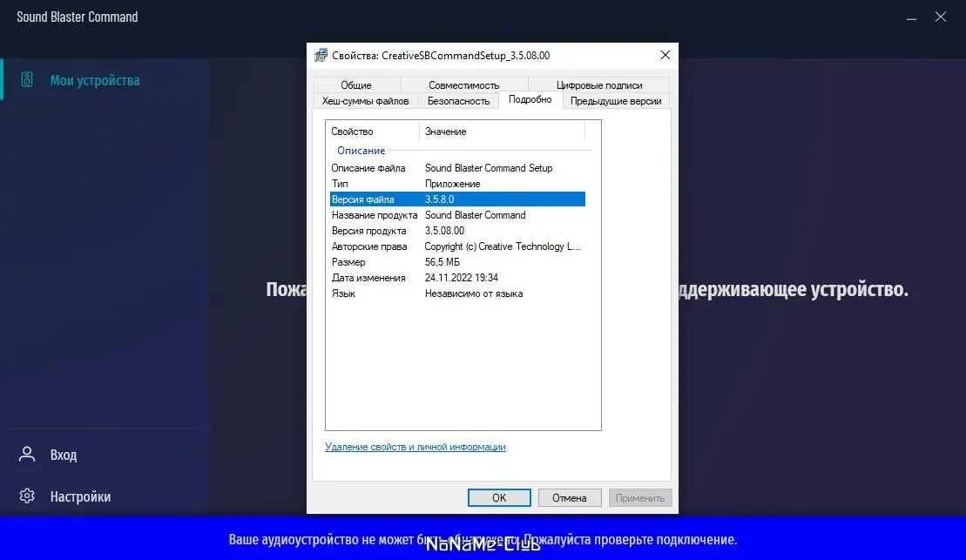This screenshot has height=560, width=966.
Task: Click the value 24.11.2022 19:34
Action: click(x=462, y=278)
